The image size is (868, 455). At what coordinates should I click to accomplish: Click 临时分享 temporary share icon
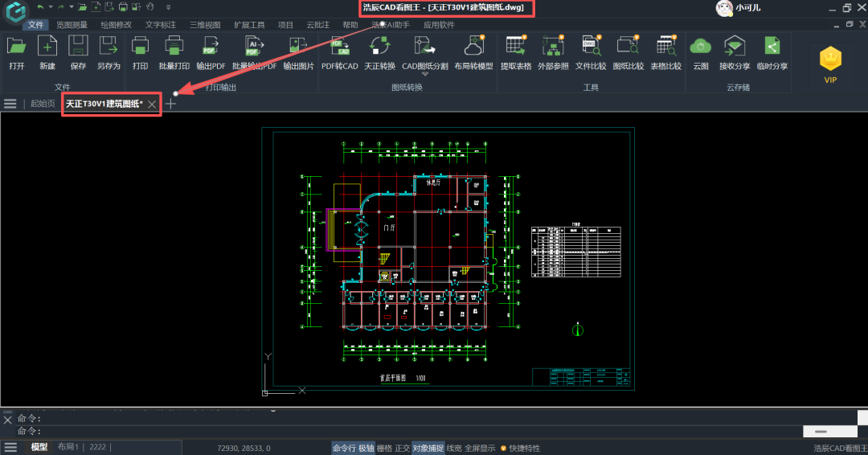click(772, 47)
